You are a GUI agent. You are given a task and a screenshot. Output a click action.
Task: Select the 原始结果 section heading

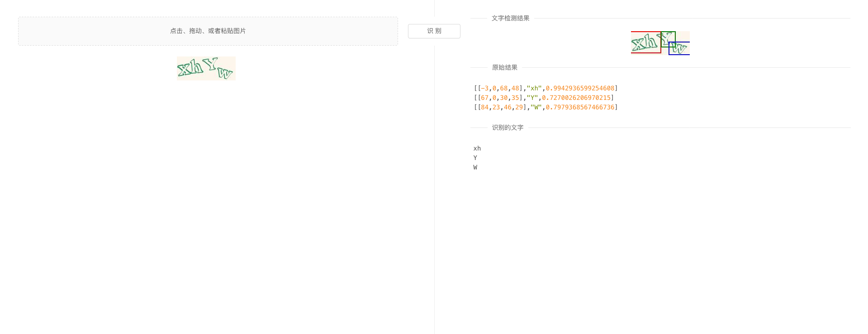point(505,67)
